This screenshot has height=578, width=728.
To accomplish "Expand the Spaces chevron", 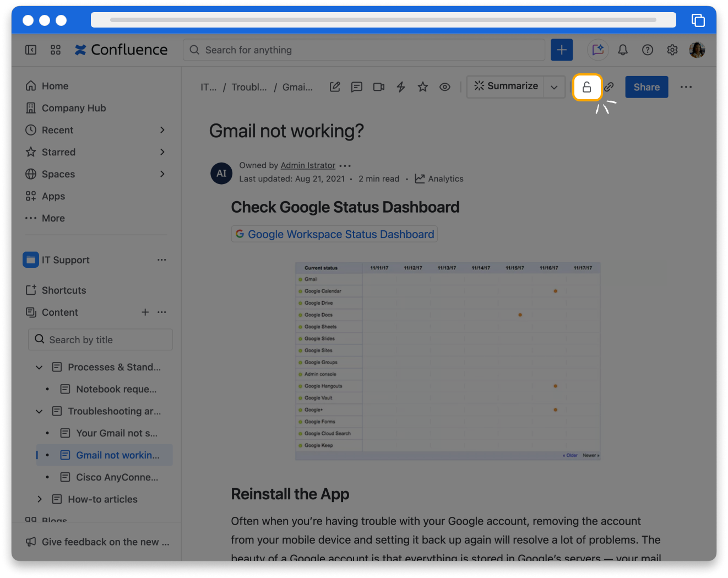I will pyautogui.click(x=162, y=174).
